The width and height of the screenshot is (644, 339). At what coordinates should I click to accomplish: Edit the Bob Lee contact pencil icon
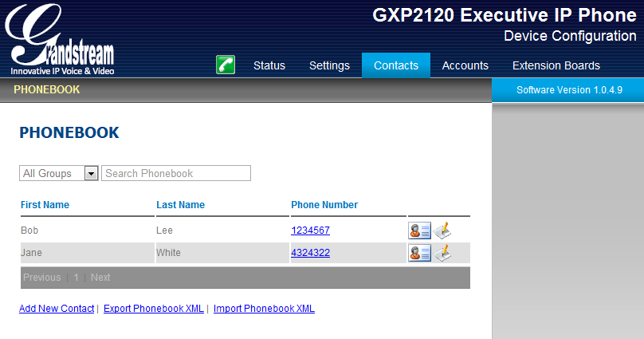pyautogui.click(x=442, y=231)
